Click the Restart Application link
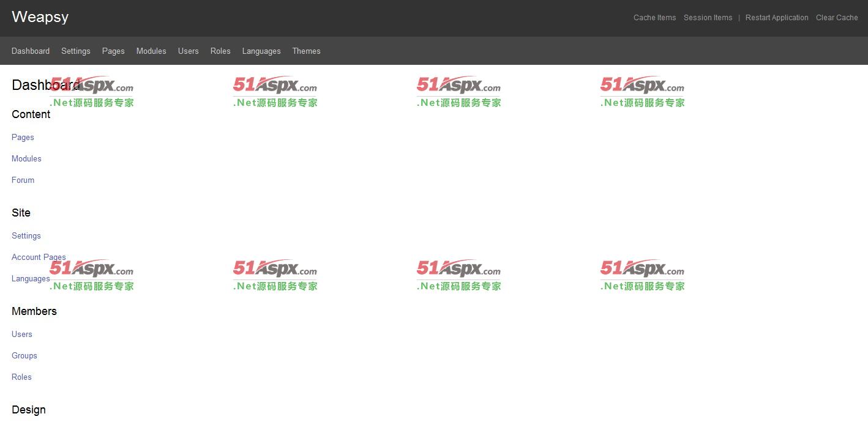Screen dimensions: 868x422 (777, 18)
